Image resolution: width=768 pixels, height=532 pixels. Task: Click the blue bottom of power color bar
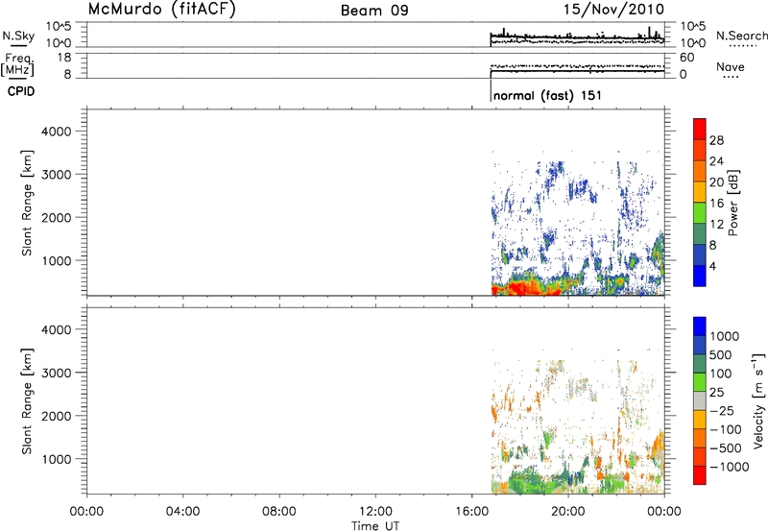pyautogui.click(x=700, y=276)
